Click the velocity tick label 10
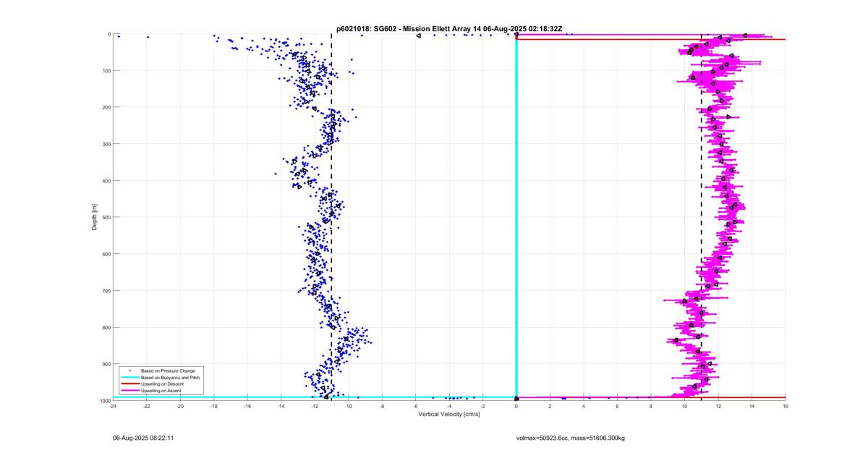This screenshot has height=450, width=868. pyautogui.click(x=684, y=406)
